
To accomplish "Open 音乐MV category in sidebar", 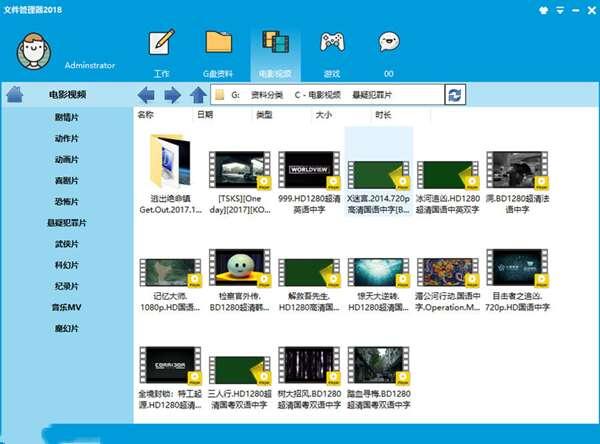I will point(68,307).
